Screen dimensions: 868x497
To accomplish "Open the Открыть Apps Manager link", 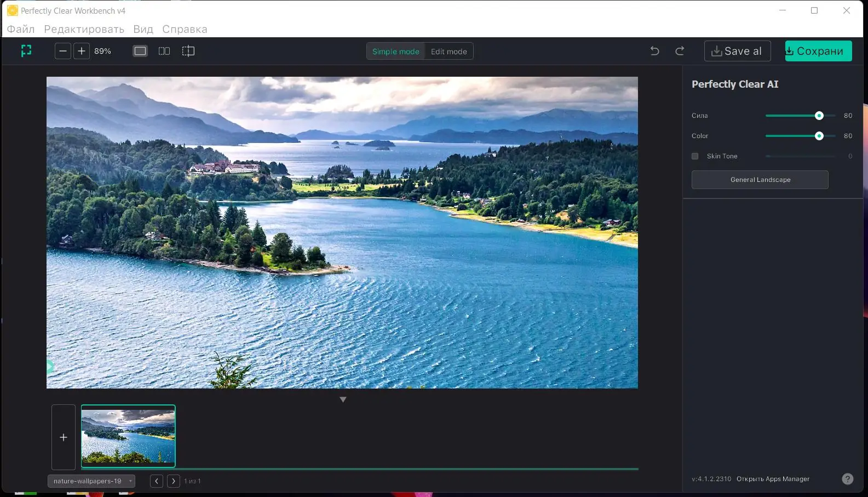I will (773, 479).
